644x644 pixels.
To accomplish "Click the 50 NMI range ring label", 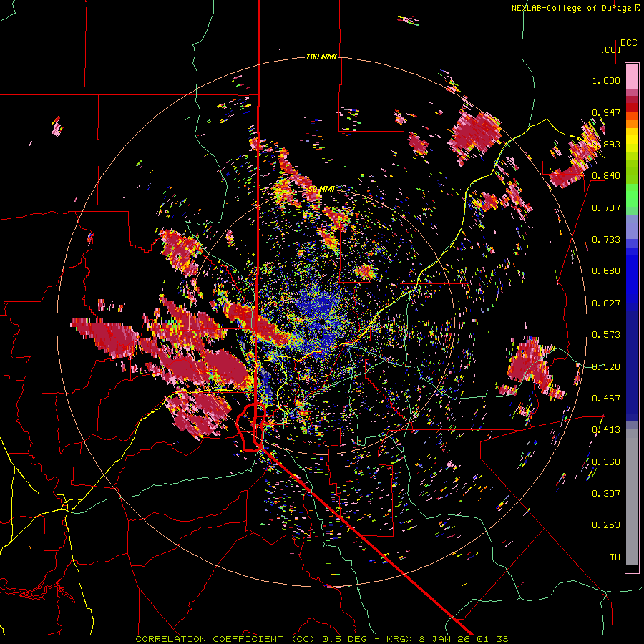I will pyautogui.click(x=321, y=190).
